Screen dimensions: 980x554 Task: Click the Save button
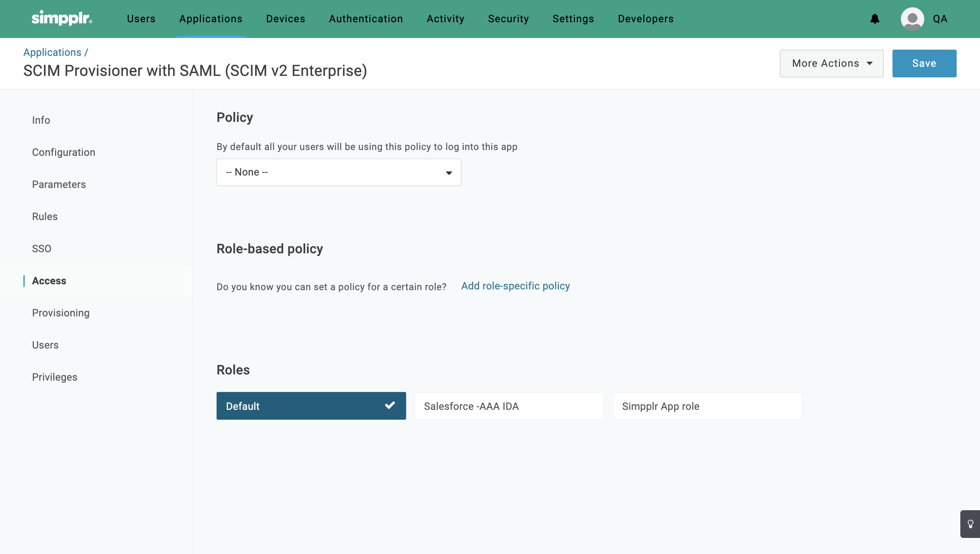[924, 63]
